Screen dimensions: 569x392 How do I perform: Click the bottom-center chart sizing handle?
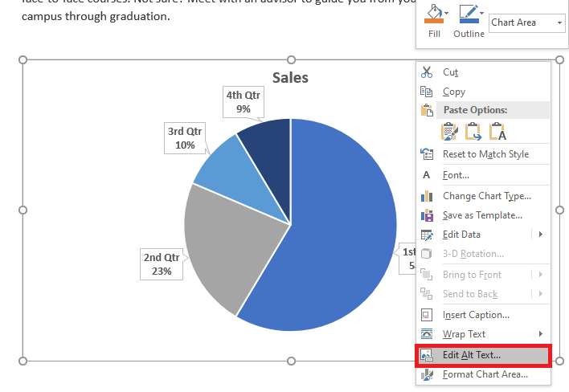291,361
